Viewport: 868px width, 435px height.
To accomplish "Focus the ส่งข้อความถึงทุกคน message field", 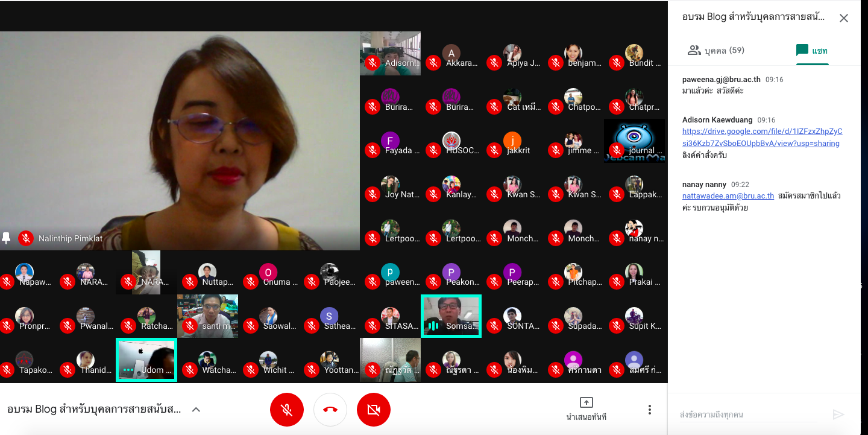I will tap(749, 414).
